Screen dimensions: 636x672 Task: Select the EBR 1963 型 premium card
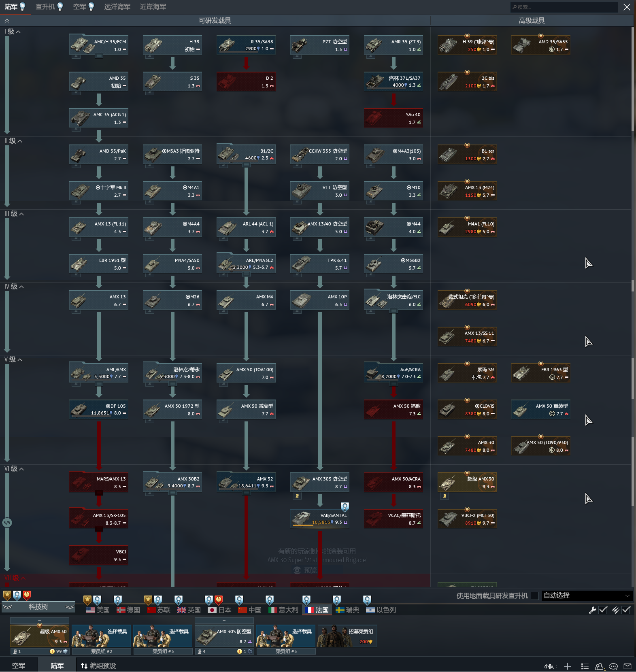click(x=541, y=373)
